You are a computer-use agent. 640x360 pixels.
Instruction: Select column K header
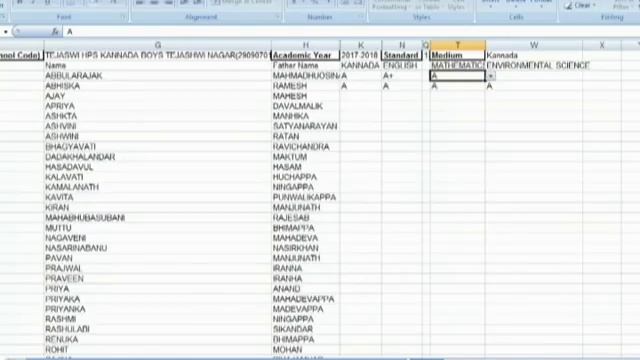(x=361, y=45)
